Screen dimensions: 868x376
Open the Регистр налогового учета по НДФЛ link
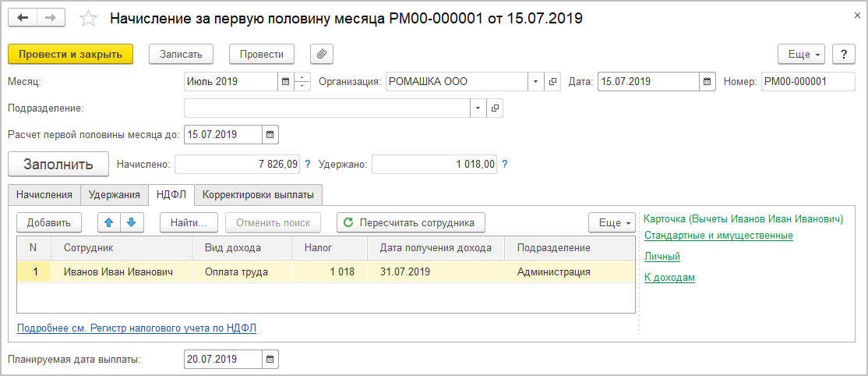coord(136,328)
